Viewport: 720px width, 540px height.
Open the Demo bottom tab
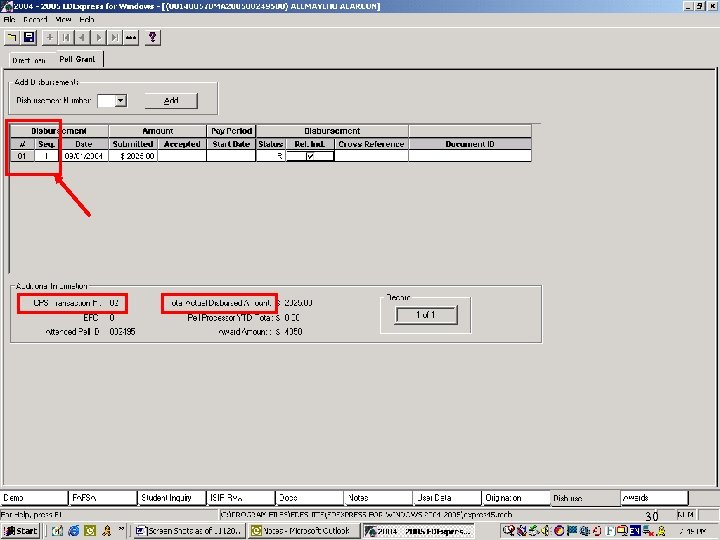point(34,498)
